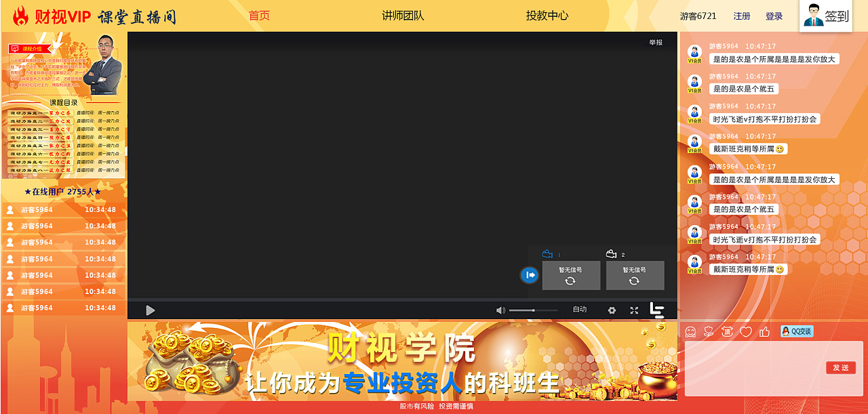Toggle fullscreen playback mode
The height and width of the screenshot is (414, 868).
point(634,310)
